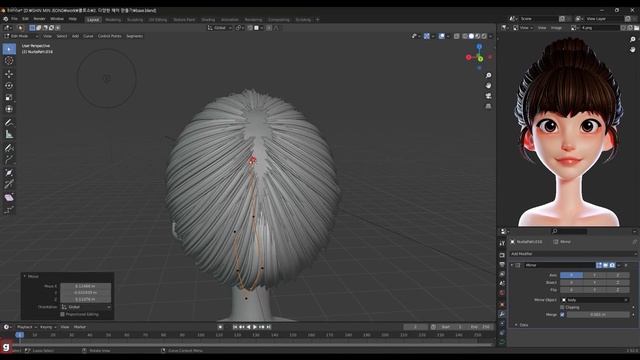Screen dimensions: 640x360
Task: Open Playback dropdown in timeline
Action: click(x=26, y=327)
